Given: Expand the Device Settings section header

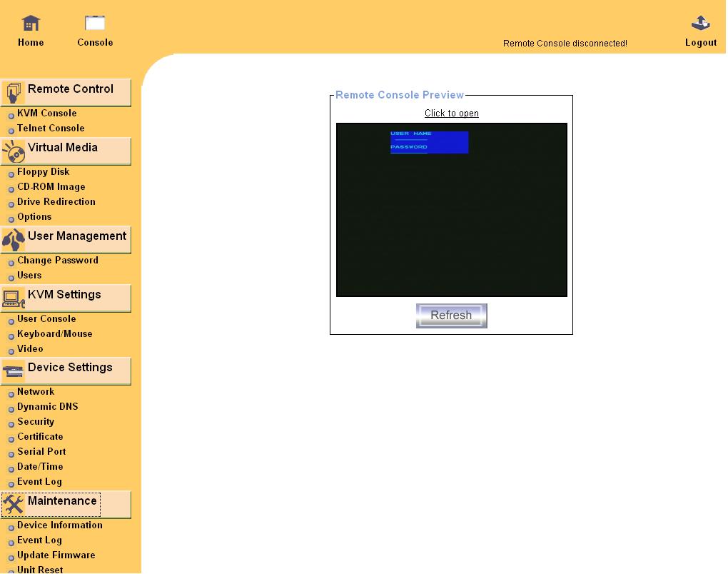Looking at the screenshot, I should [70, 368].
